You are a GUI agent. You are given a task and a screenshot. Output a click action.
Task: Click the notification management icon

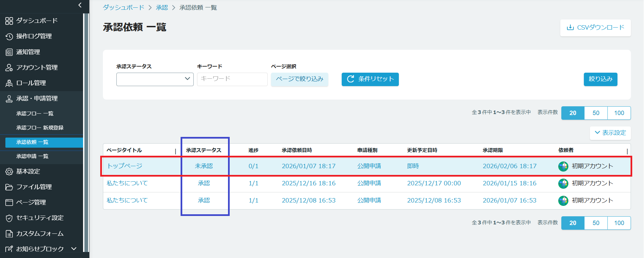(x=9, y=52)
